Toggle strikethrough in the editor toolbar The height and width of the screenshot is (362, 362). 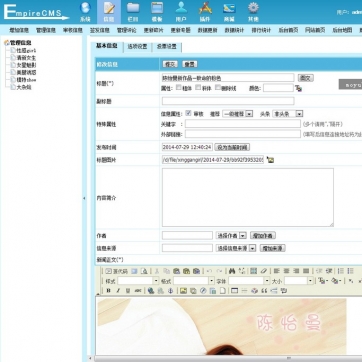pos(138,291)
